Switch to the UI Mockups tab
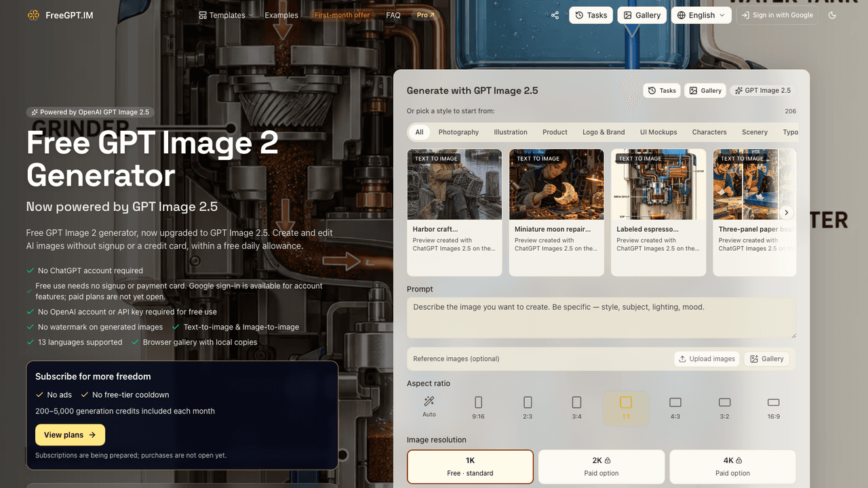 coord(658,132)
